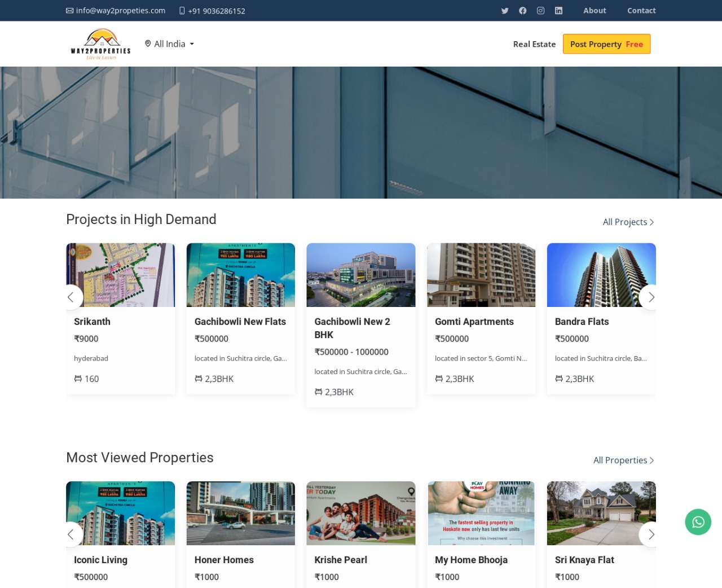Open the Srikanth project thumbnail
This screenshot has width=722, height=588.
(x=121, y=275)
